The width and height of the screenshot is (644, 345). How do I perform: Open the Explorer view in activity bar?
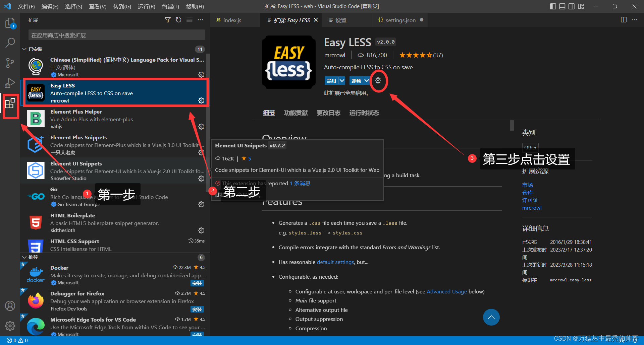(10, 23)
